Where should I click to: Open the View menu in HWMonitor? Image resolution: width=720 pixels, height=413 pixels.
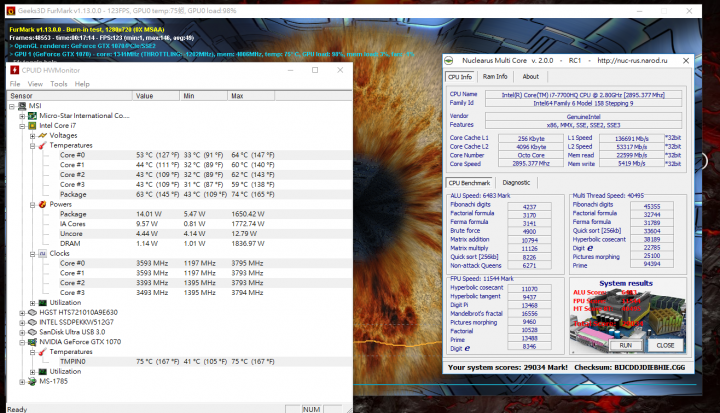(x=35, y=84)
